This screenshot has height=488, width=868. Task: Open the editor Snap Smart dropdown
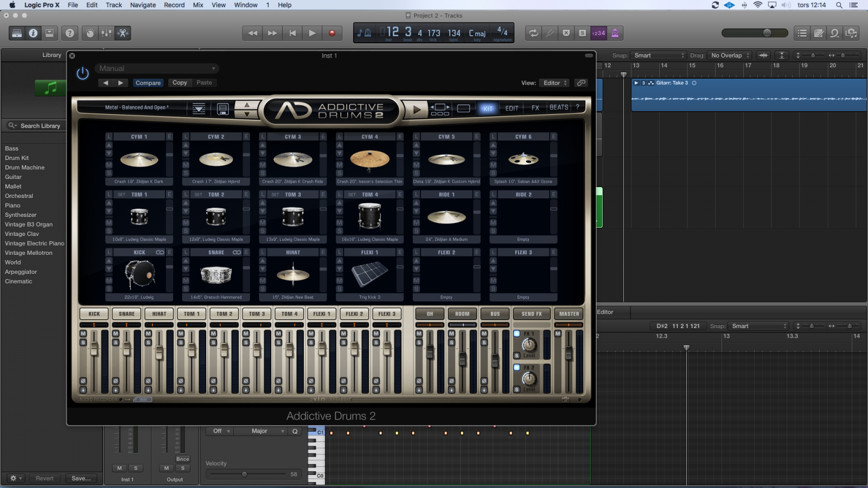[758, 326]
